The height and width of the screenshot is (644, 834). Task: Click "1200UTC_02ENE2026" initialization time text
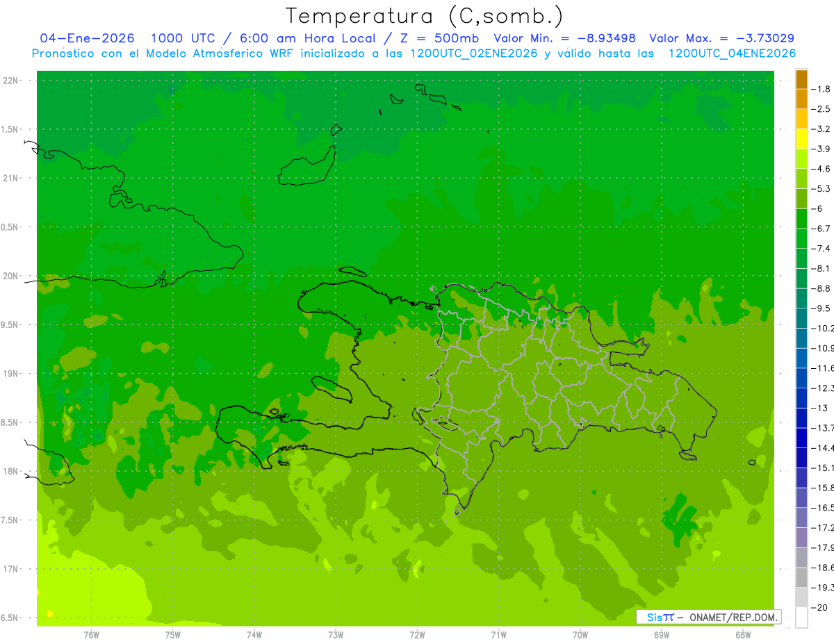473,53
